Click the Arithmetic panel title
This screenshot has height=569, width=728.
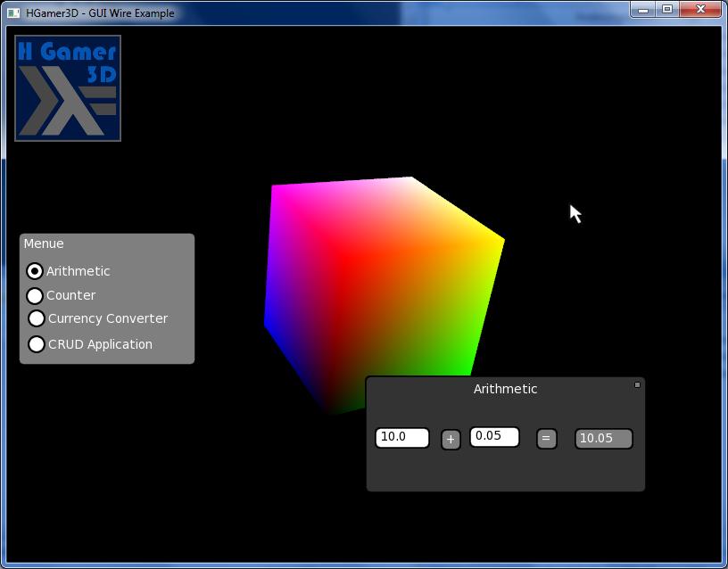point(505,389)
